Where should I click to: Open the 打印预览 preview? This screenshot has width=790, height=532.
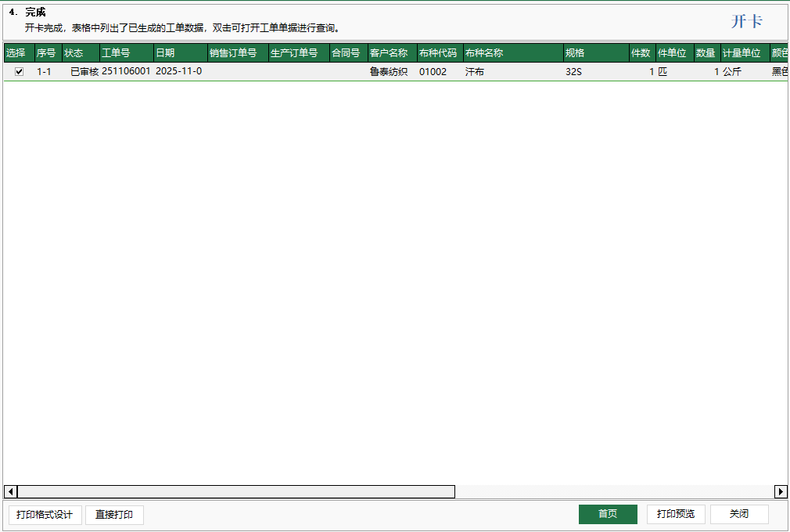coord(675,514)
